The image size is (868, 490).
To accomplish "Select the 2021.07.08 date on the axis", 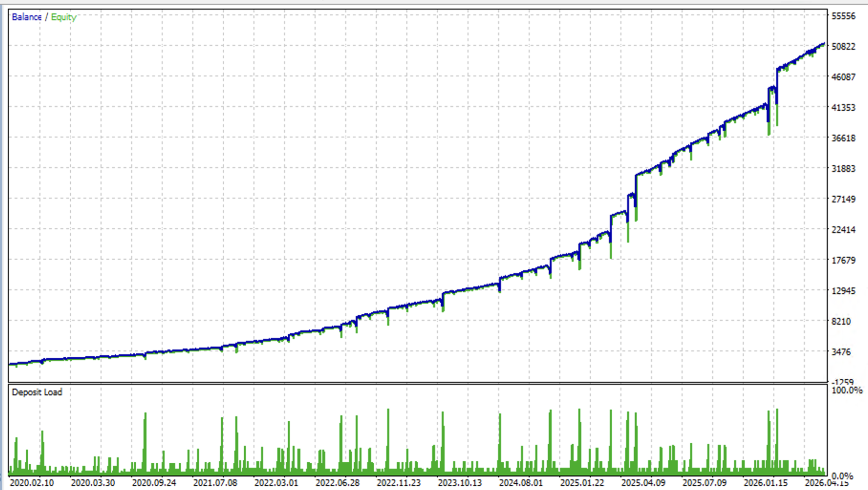I will pos(215,483).
